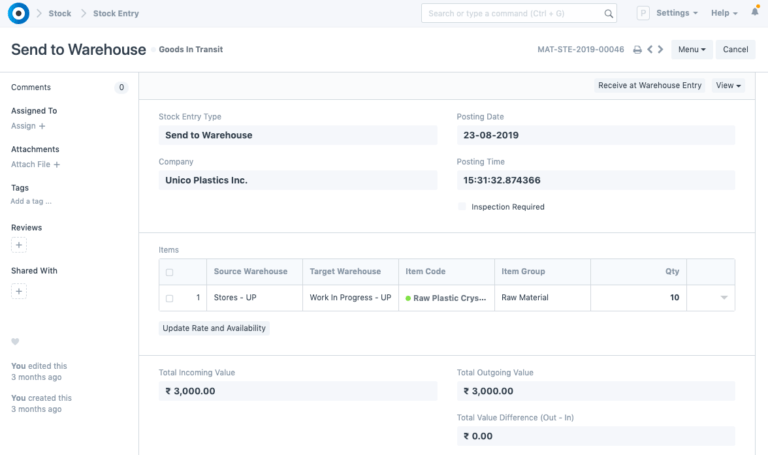The image size is (768, 455).
Task: Open the Help menu
Action: click(723, 13)
